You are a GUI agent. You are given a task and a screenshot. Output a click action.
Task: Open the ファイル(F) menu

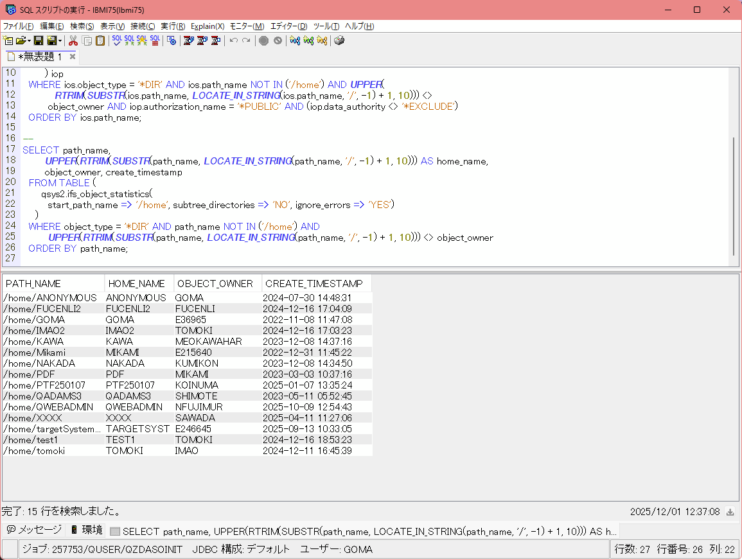tap(19, 26)
